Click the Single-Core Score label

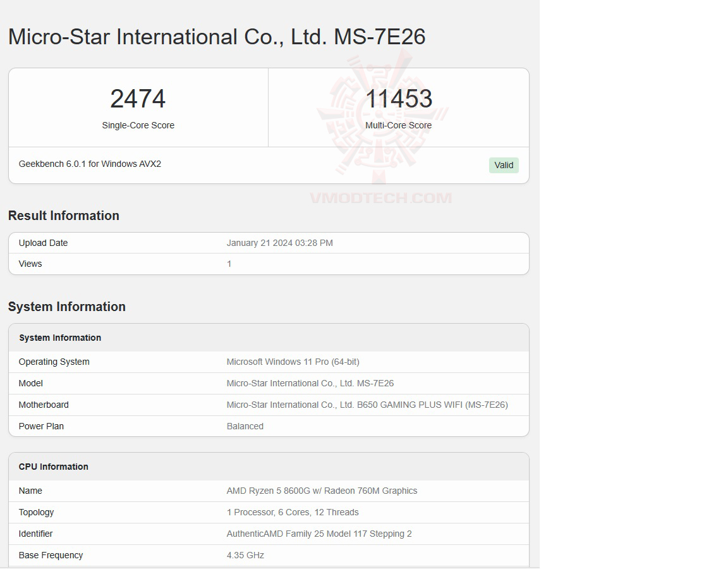(x=138, y=125)
